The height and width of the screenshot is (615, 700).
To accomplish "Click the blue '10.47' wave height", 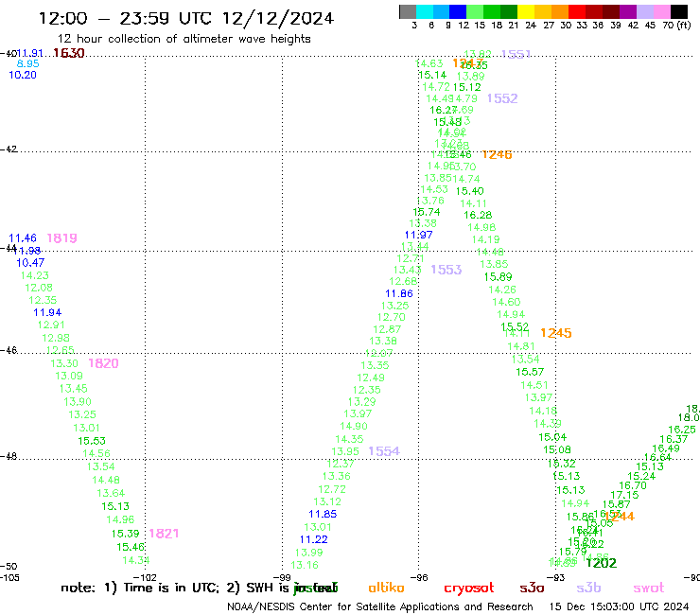I will pos(30,263).
